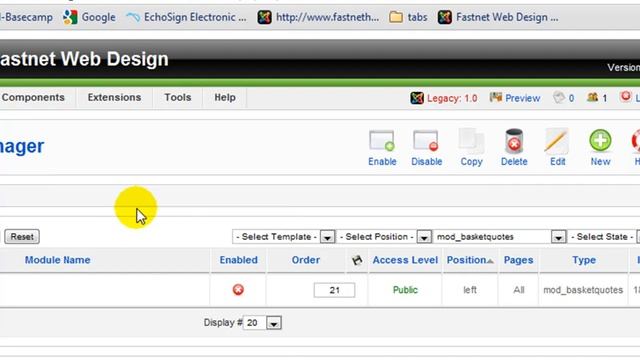Sort by Position column header
The image size is (640, 360).
point(470,260)
